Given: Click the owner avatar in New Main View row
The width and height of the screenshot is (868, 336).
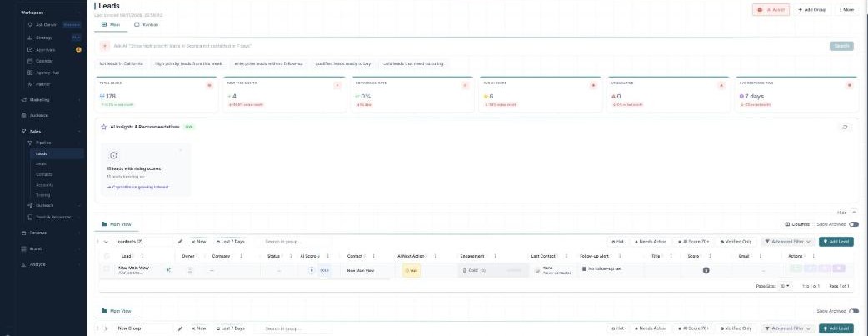Looking at the screenshot, I should [190, 270].
